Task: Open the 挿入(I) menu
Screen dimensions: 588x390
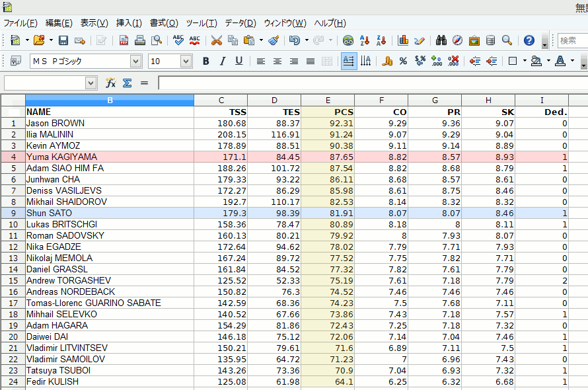Action: pyautogui.click(x=129, y=23)
